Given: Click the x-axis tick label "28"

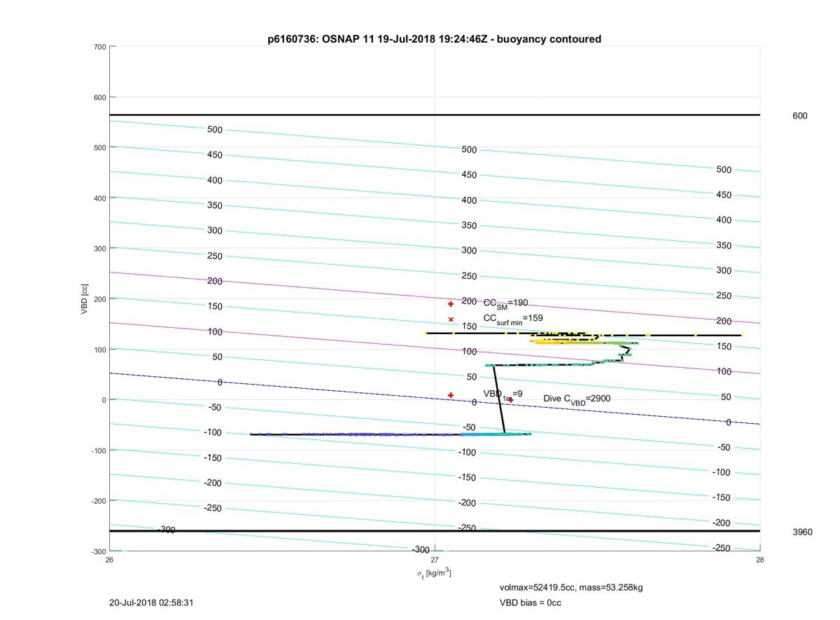Looking at the screenshot, I should (760, 560).
